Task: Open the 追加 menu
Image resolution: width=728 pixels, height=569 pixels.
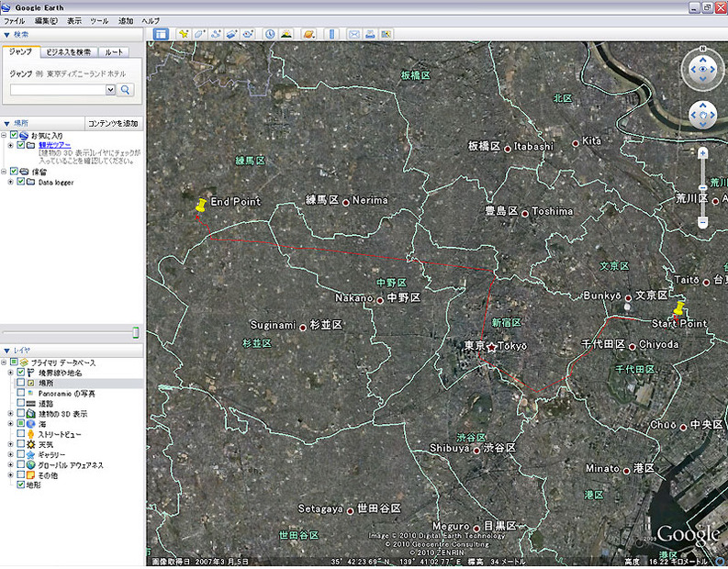Action: click(126, 21)
